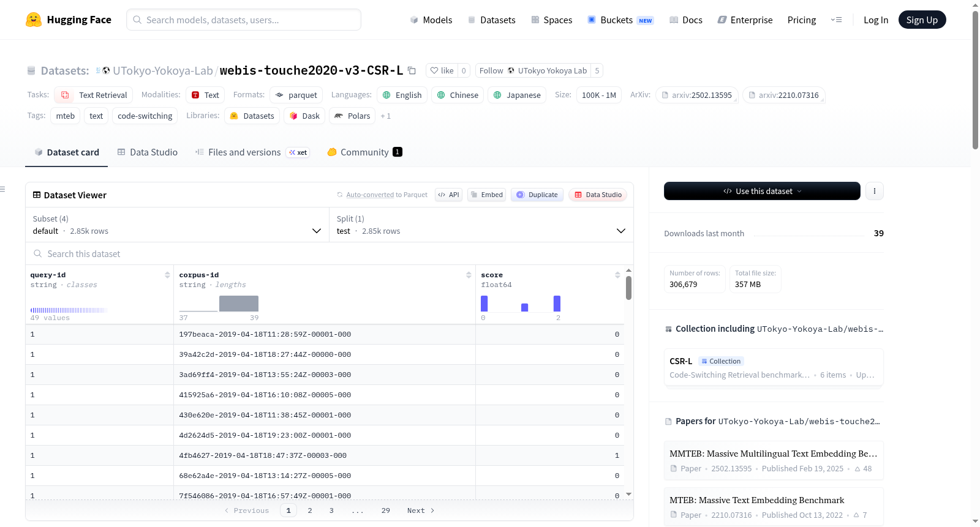Filter by the English language tag
980x527 pixels.
(402, 95)
